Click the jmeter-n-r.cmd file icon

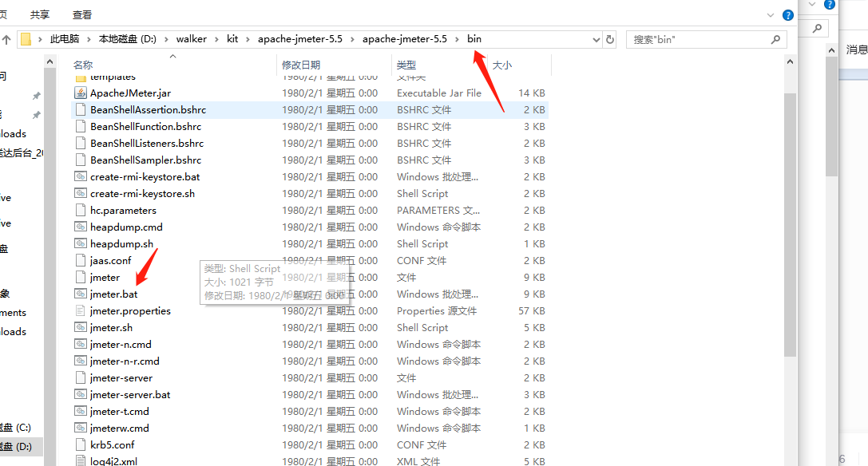pos(81,361)
